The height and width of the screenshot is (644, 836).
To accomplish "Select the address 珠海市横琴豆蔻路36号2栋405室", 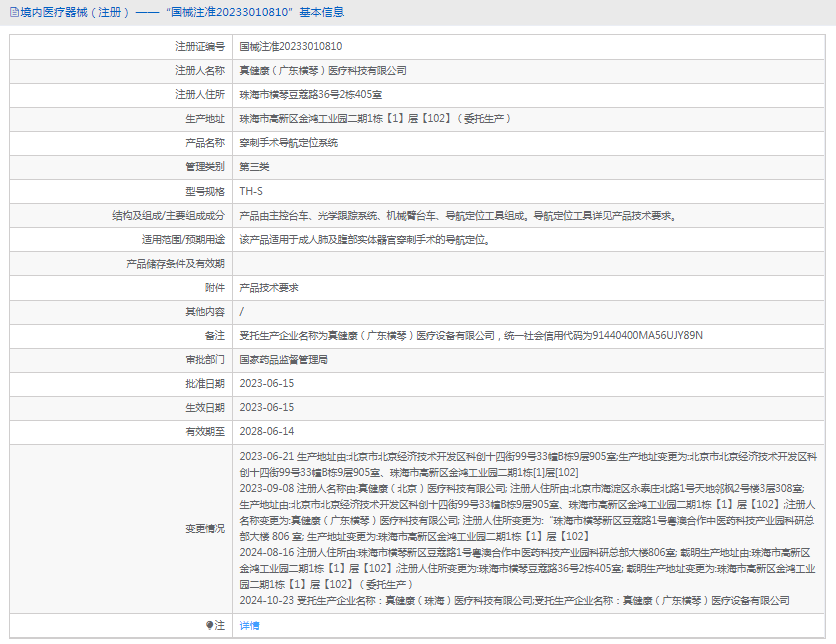I will pyautogui.click(x=311, y=95).
